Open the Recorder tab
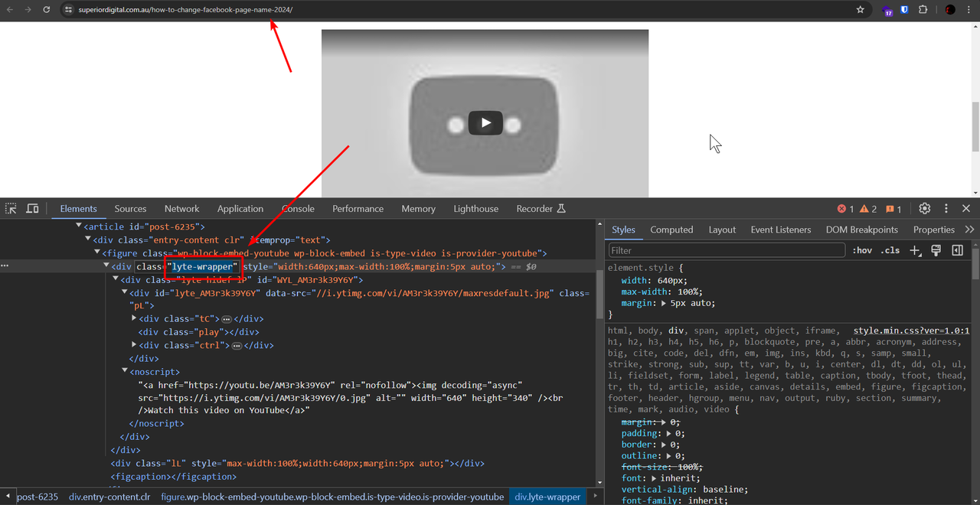 coord(541,208)
